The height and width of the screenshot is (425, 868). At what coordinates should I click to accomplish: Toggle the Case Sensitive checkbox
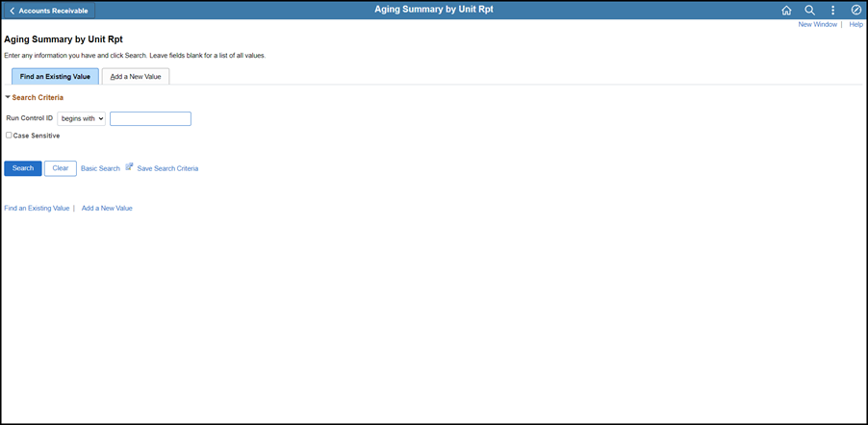pyautogui.click(x=9, y=135)
